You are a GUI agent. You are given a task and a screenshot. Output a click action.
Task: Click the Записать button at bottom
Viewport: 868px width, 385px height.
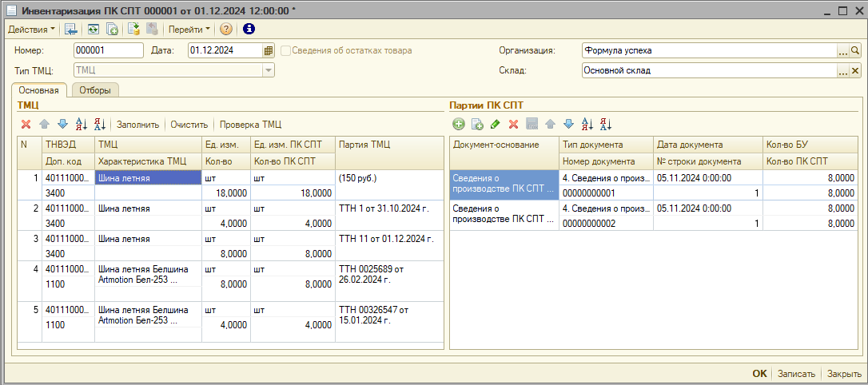tap(796, 374)
